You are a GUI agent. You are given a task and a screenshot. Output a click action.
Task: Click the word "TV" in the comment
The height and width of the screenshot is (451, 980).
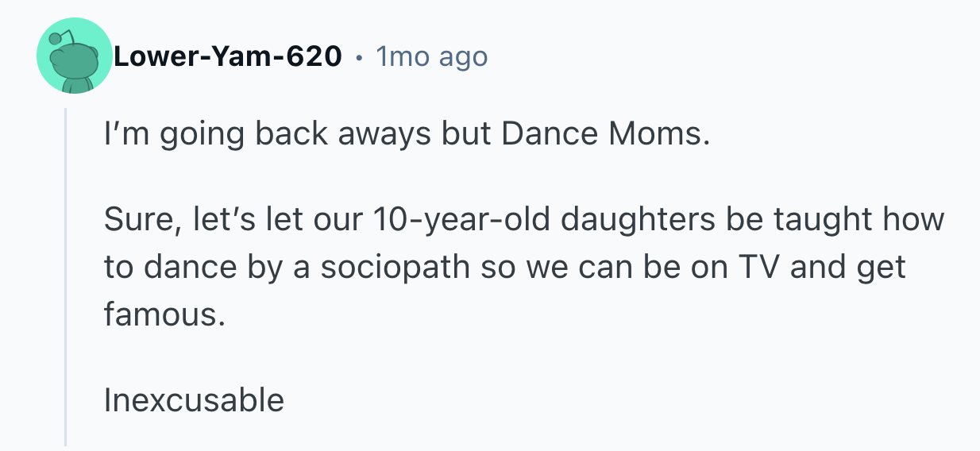click(x=760, y=267)
